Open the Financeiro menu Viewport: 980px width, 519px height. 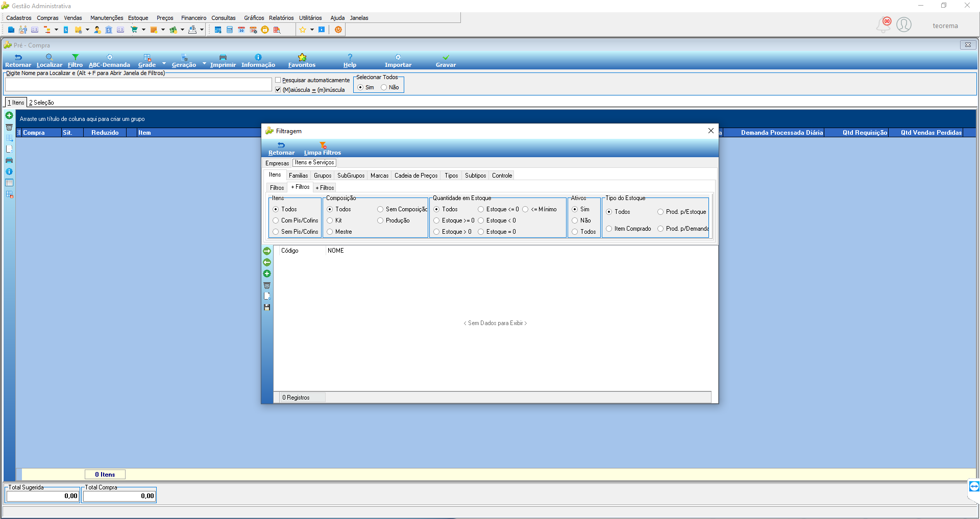[x=193, y=18]
